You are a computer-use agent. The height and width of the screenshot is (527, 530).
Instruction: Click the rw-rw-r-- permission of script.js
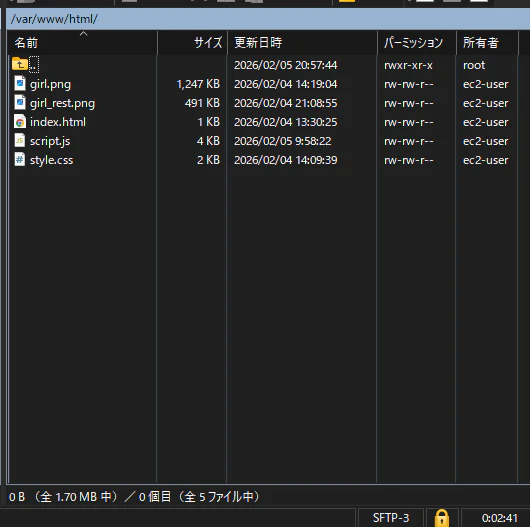click(409, 141)
